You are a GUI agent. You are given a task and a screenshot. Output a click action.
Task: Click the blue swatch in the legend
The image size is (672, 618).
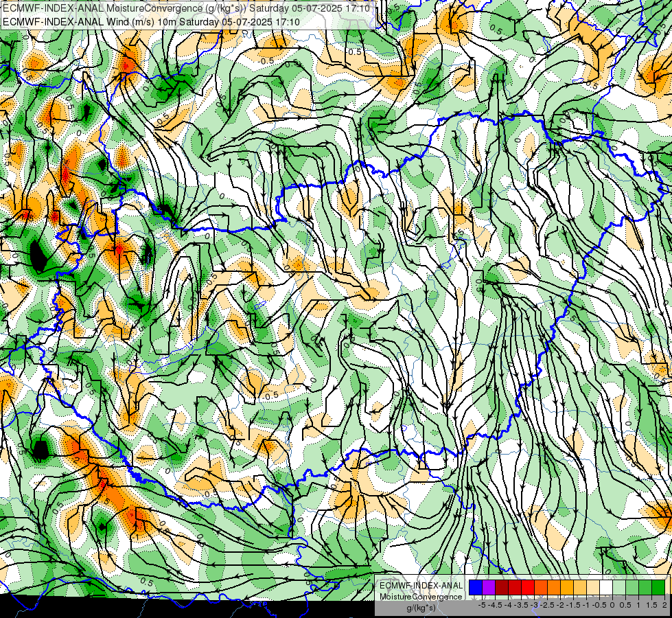(476, 588)
